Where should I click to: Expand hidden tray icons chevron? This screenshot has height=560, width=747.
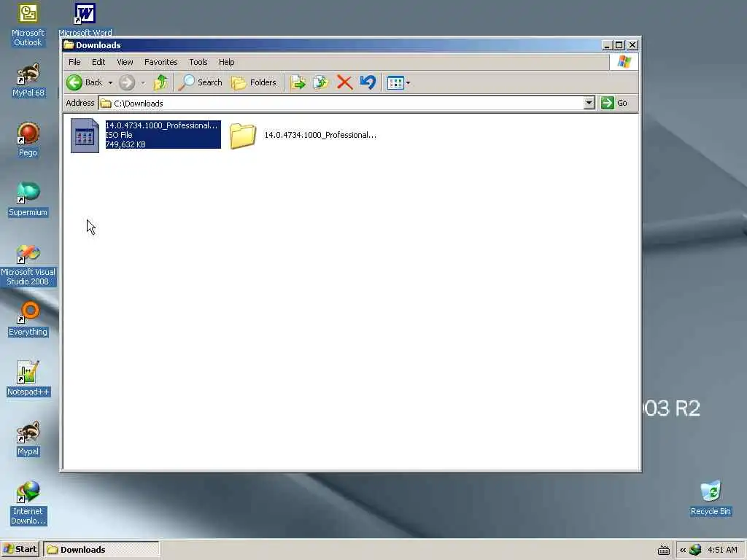(x=683, y=550)
